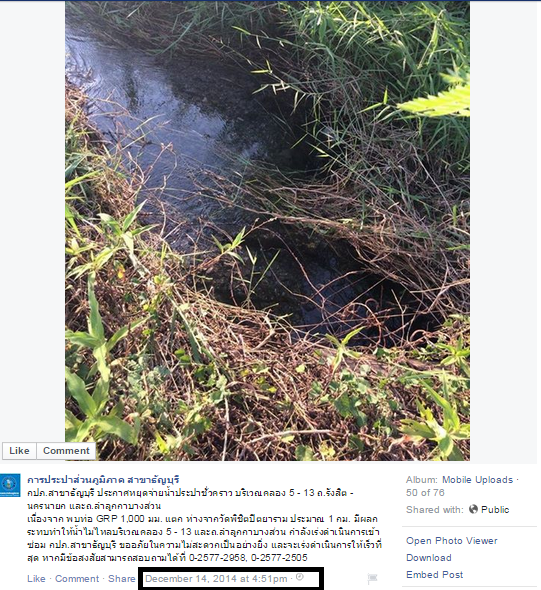Click Open Photo Viewer
This screenshot has width=541, height=590.
click(x=452, y=541)
